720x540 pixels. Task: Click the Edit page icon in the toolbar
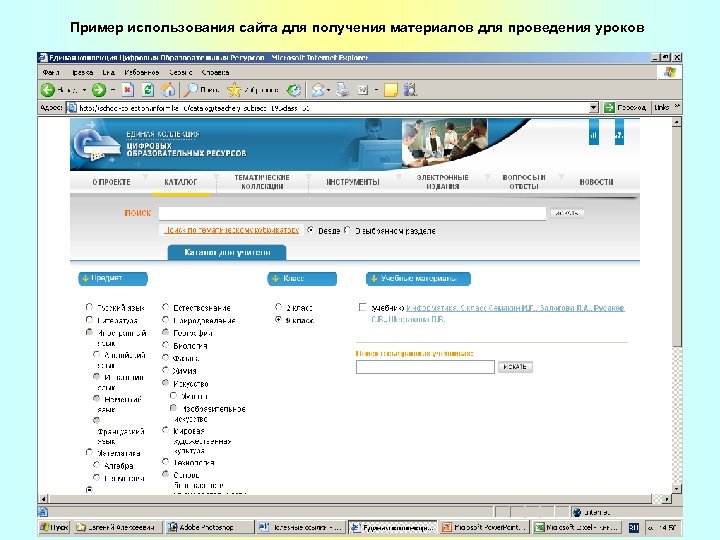[363, 90]
